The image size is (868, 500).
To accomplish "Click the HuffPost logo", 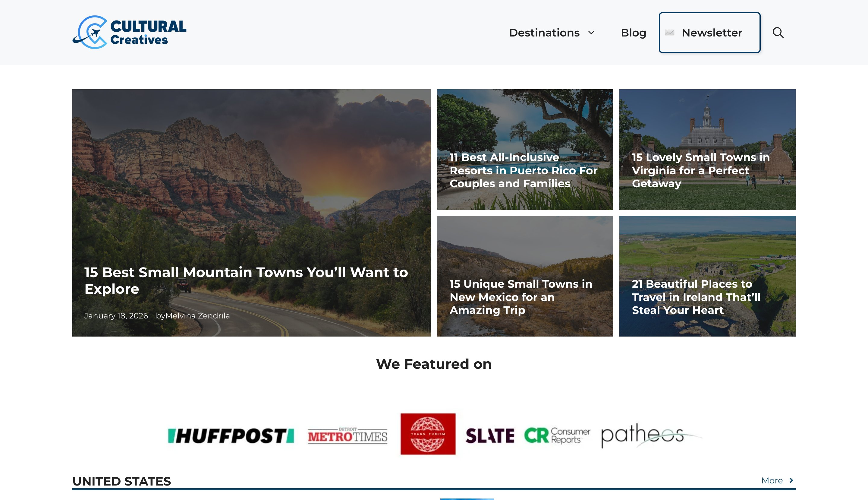I will coord(231,435).
